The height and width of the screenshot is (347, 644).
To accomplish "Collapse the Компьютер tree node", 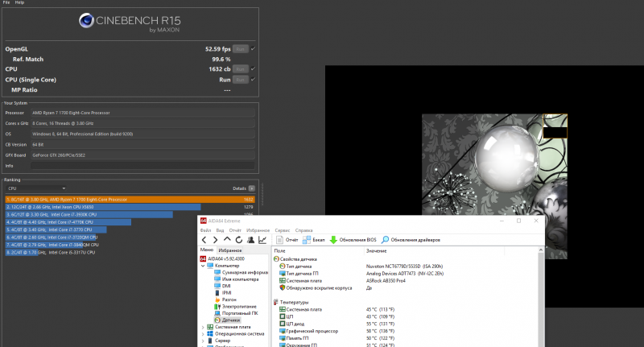I will click(x=203, y=266).
